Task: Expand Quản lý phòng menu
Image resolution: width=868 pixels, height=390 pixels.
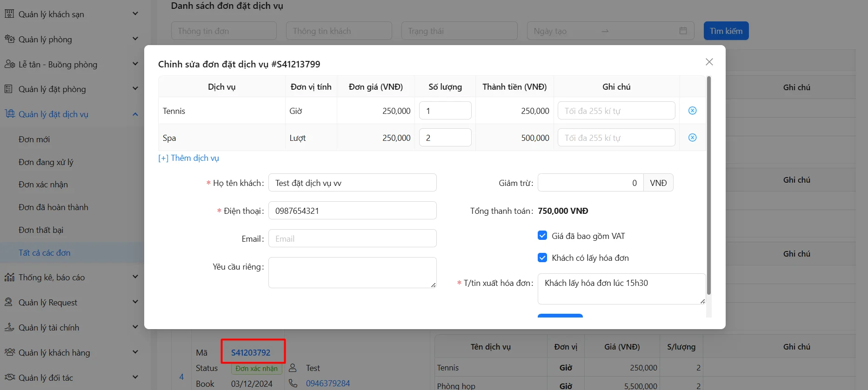Action: coord(135,39)
